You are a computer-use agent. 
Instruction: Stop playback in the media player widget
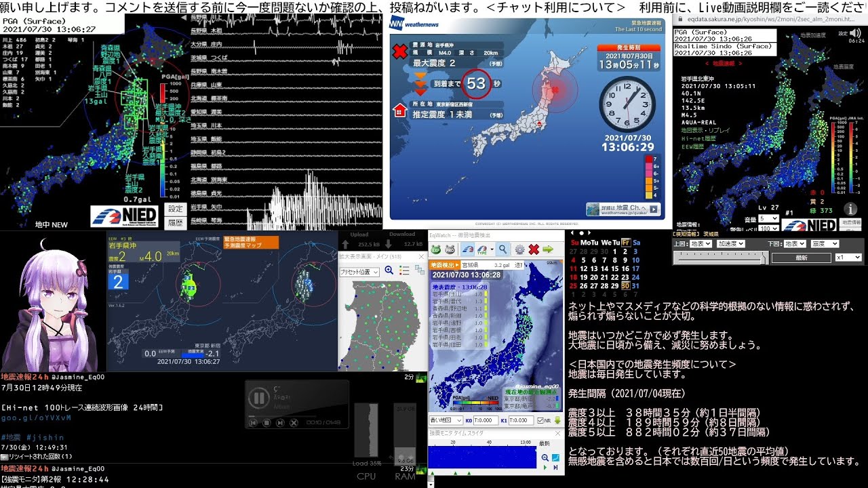click(267, 423)
